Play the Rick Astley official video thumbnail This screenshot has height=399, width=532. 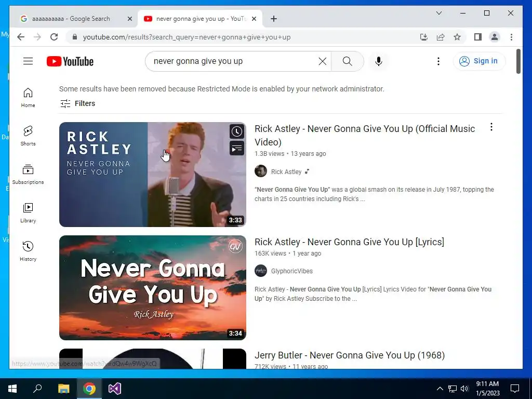pyautogui.click(x=152, y=175)
